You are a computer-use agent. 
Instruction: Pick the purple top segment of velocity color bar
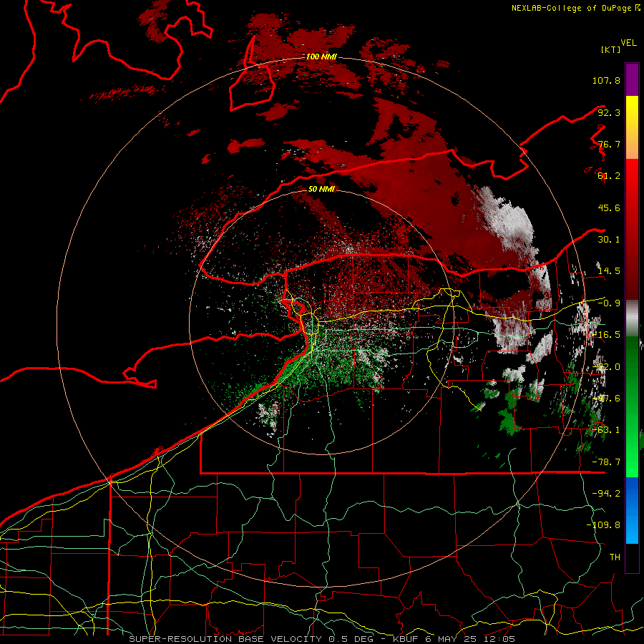click(x=632, y=79)
